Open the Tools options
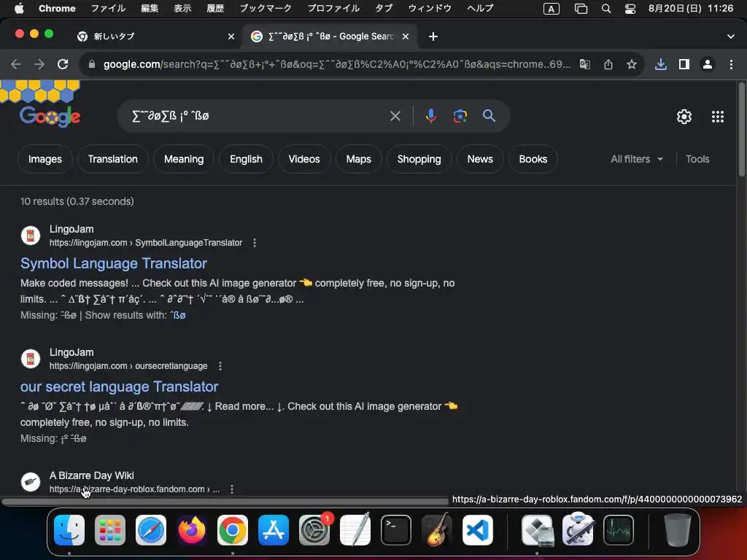747x560 pixels. click(x=697, y=159)
